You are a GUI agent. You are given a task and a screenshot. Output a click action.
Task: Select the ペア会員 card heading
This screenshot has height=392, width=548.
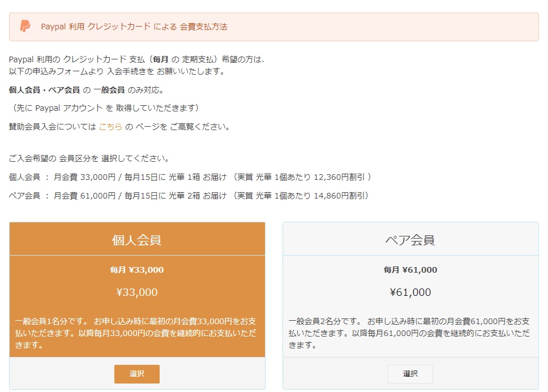tap(410, 240)
